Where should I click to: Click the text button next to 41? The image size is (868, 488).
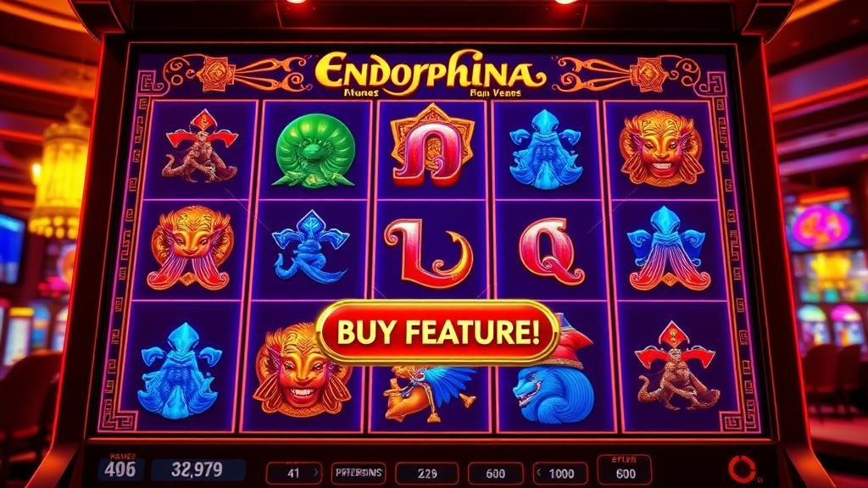pyautogui.click(x=359, y=473)
